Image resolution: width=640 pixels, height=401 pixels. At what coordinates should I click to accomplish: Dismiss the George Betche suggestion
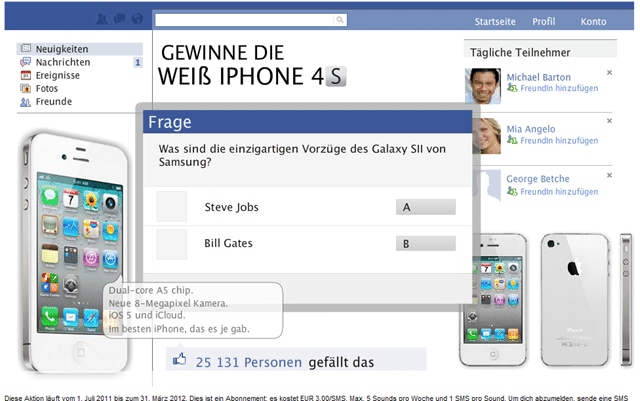tap(609, 175)
